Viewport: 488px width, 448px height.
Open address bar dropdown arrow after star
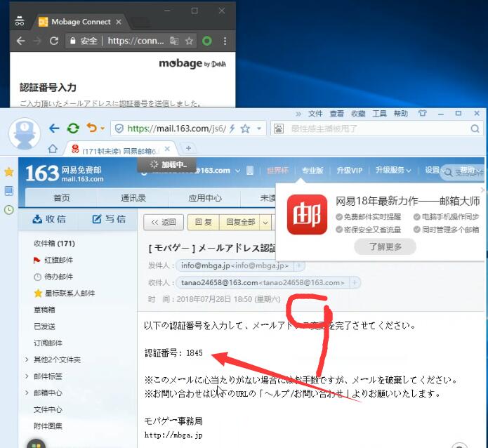(259, 129)
